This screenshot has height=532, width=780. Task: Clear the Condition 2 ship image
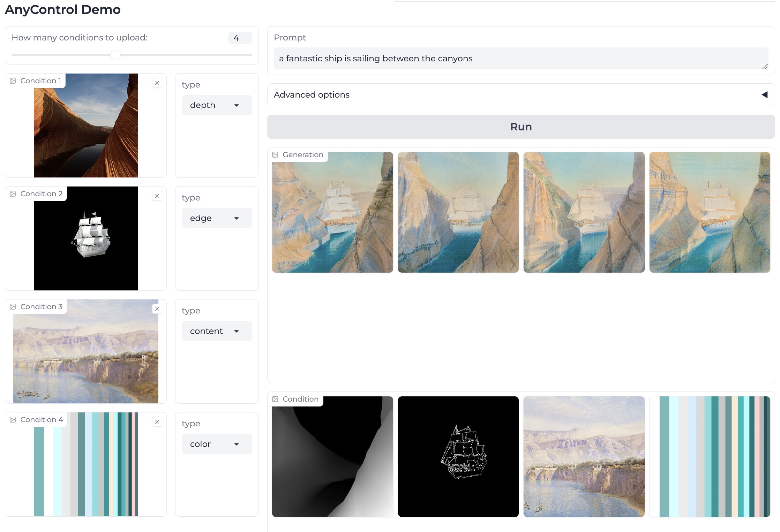157,196
